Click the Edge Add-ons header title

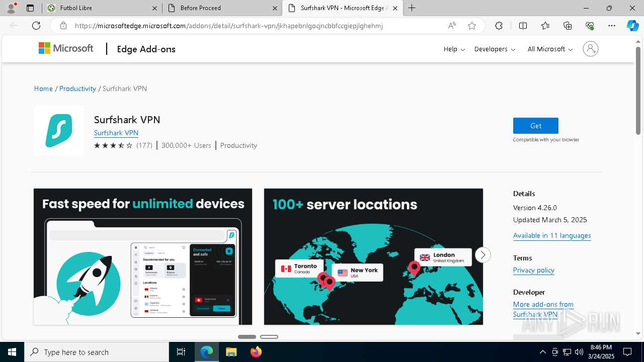(x=146, y=49)
